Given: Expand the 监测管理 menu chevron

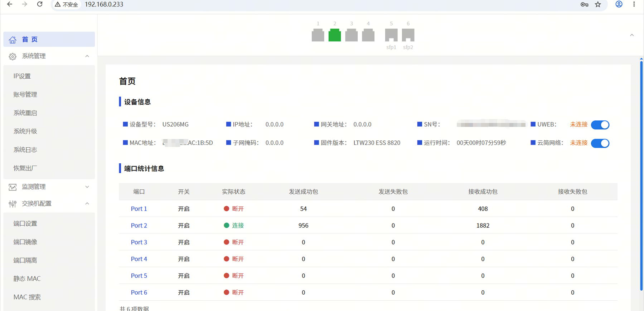Looking at the screenshot, I should click(x=87, y=187).
